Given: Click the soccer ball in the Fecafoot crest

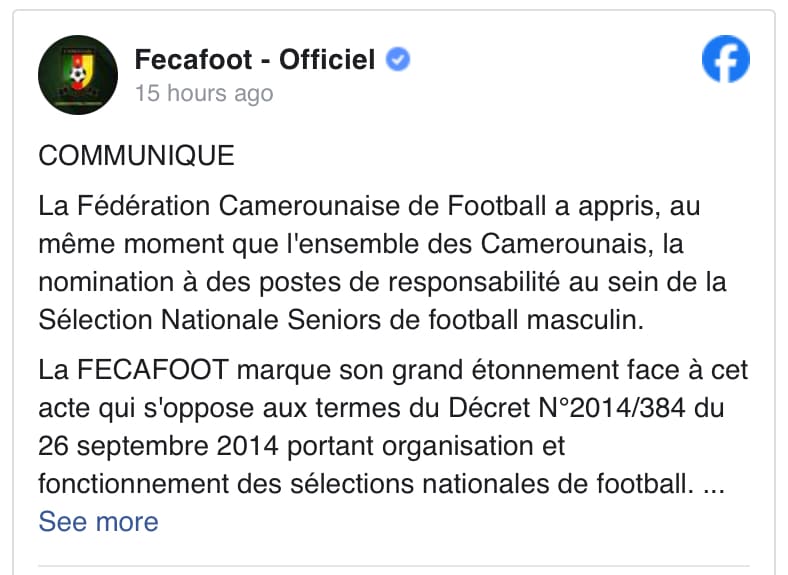Looking at the screenshot, I should 77,75.
